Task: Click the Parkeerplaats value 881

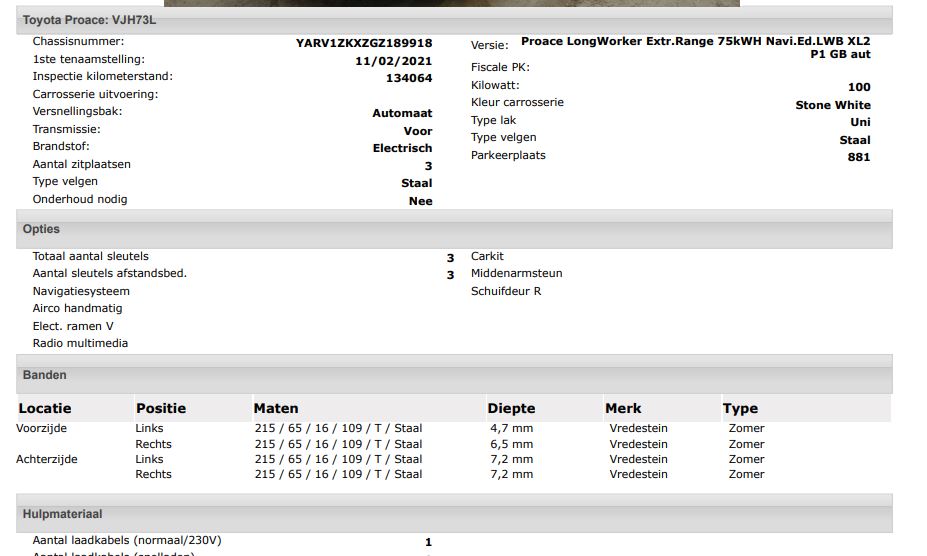Action: (x=858, y=157)
